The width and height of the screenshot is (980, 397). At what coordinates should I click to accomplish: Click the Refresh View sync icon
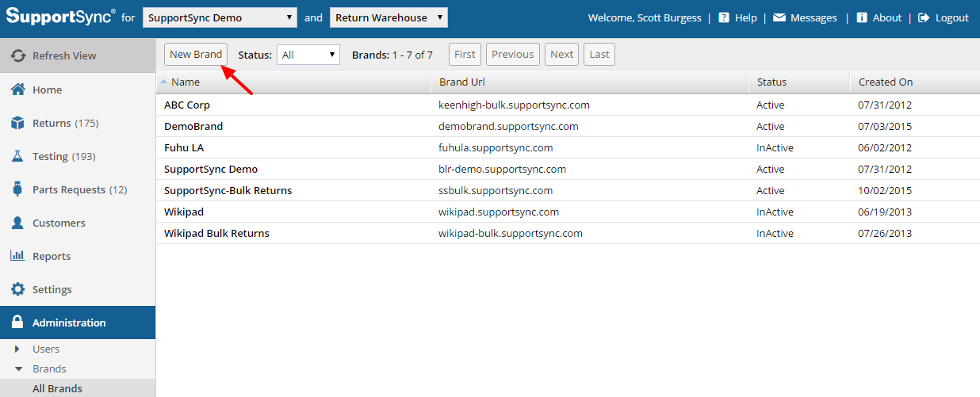click(18, 55)
